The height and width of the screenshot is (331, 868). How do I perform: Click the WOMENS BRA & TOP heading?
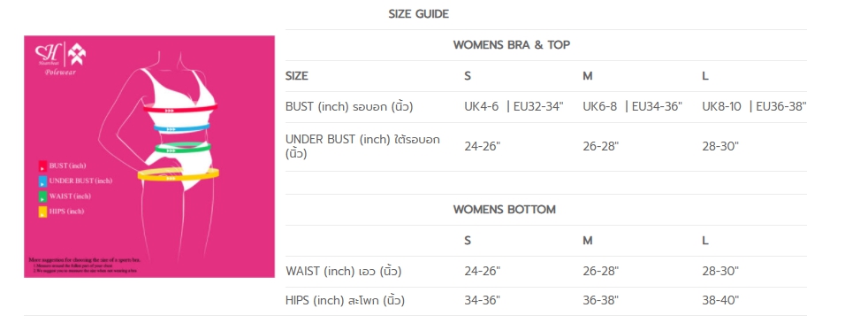point(512,45)
